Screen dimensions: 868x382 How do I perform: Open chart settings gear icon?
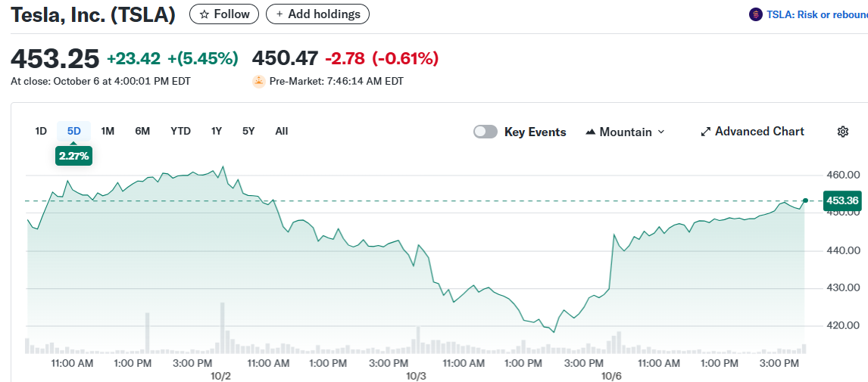(842, 132)
